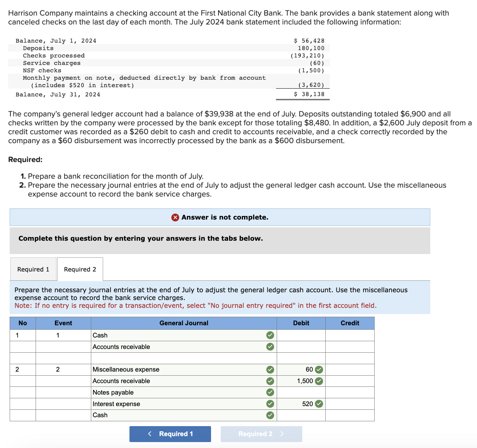Select the Interest expense account field
This screenshot has width=477, height=448.
pyautogui.click(x=184, y=404)
